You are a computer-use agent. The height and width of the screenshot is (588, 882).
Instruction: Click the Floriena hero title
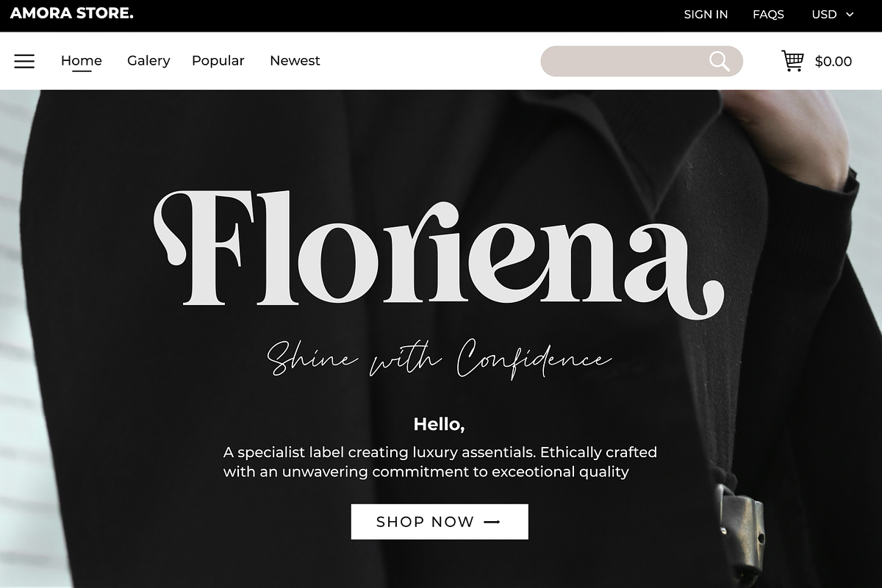click(x=439, y=250)
